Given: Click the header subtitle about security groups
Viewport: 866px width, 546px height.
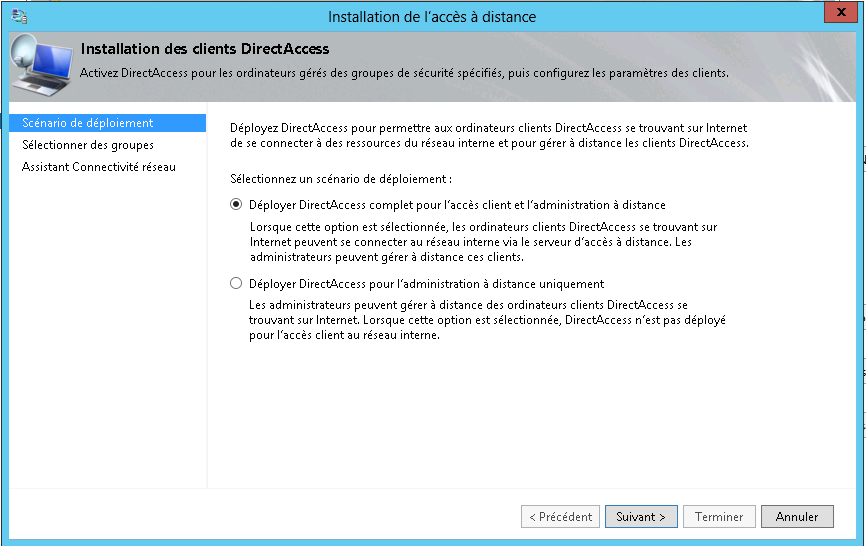Looking at the screenshot, I should tap(404, 73).
